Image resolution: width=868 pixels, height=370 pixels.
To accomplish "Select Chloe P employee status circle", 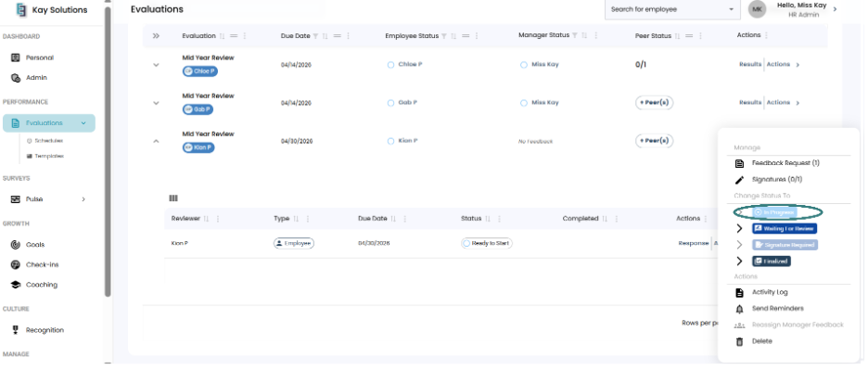I will (390, 65).
